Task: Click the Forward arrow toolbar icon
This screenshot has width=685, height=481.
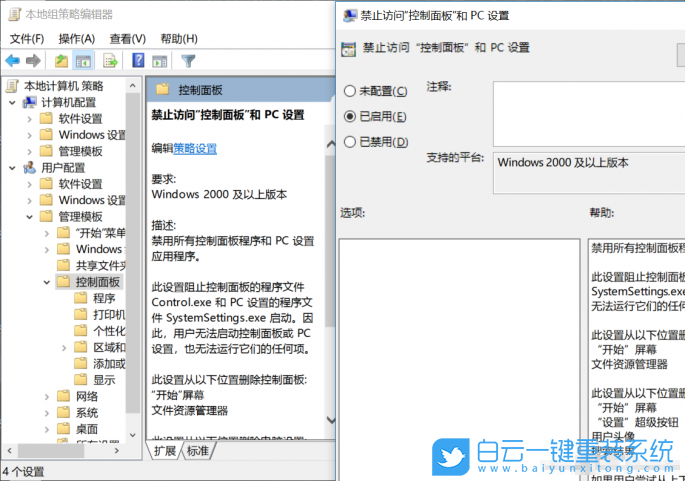Action: (33, 61)
